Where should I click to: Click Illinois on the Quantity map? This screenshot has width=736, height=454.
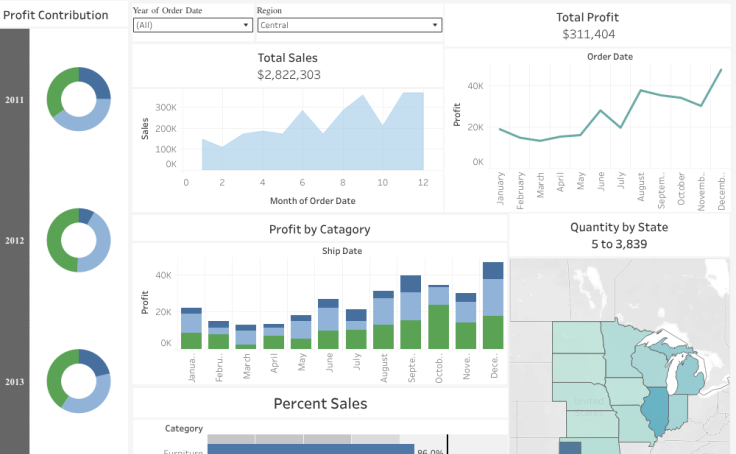point(655,410)
